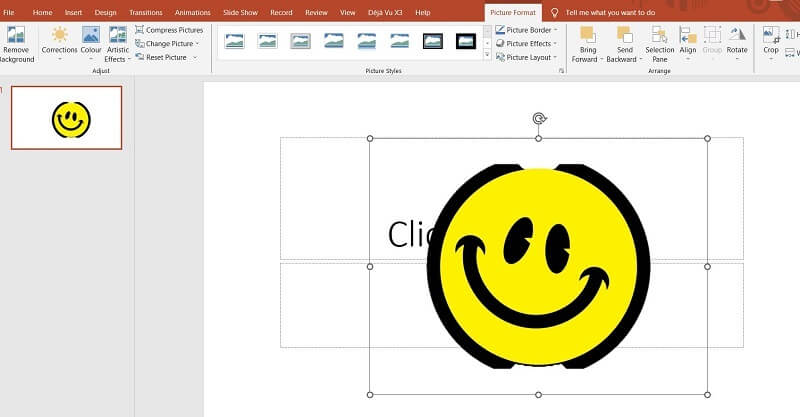This screenshot has height=417, width=800.
Task: Apply second picture style thumbnail
Action: tap(267, 41)
